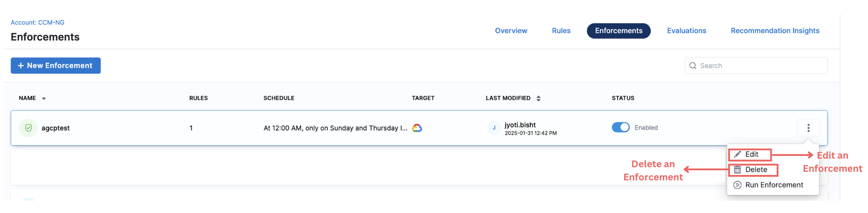Open the three-dot options menu for agcptest

point(808,128)
